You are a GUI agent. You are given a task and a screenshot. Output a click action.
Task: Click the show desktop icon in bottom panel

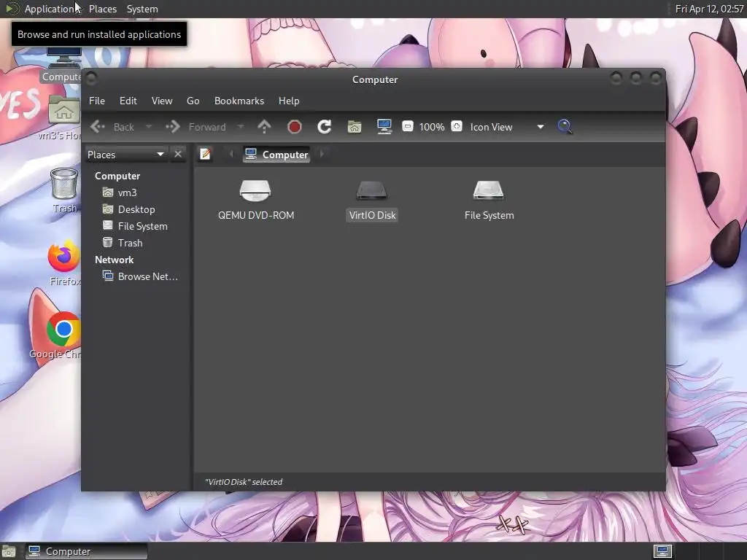9,551
